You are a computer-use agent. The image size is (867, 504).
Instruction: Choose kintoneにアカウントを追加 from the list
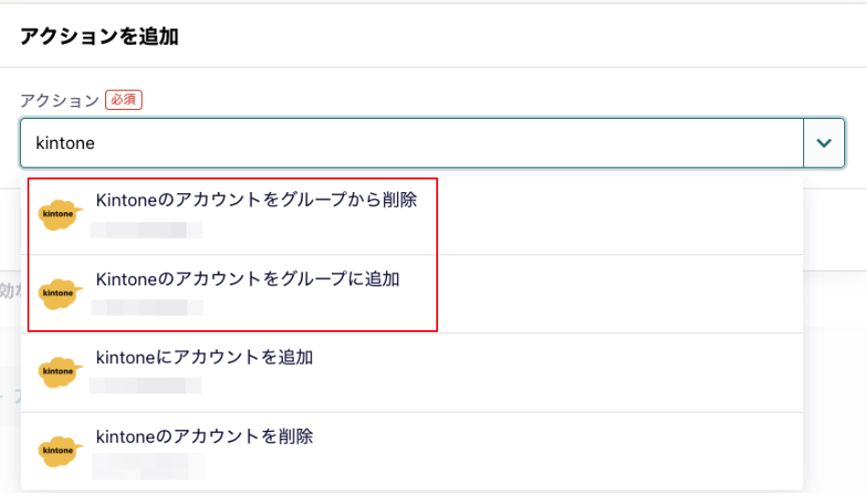click(204, 358)
